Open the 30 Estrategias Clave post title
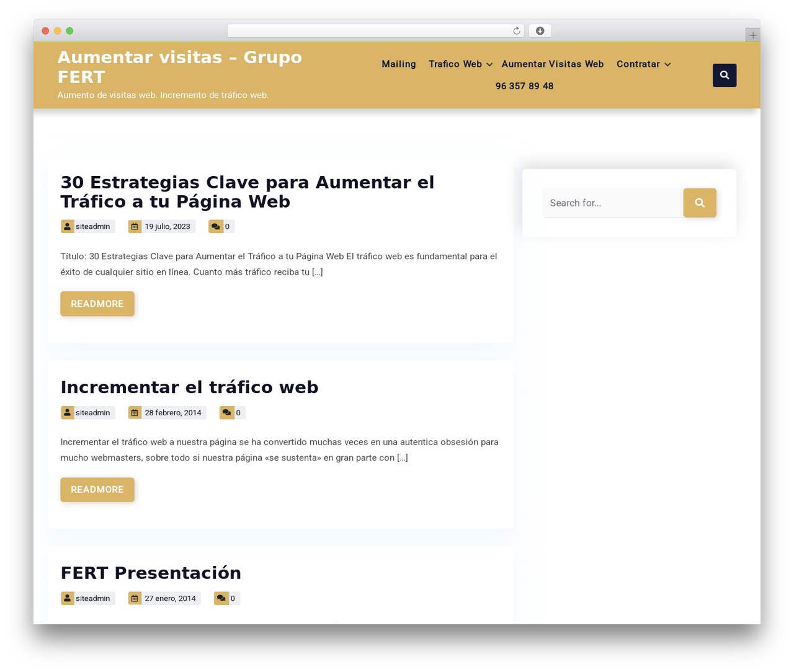The image size is (794, 672). (x=248, y=192)
